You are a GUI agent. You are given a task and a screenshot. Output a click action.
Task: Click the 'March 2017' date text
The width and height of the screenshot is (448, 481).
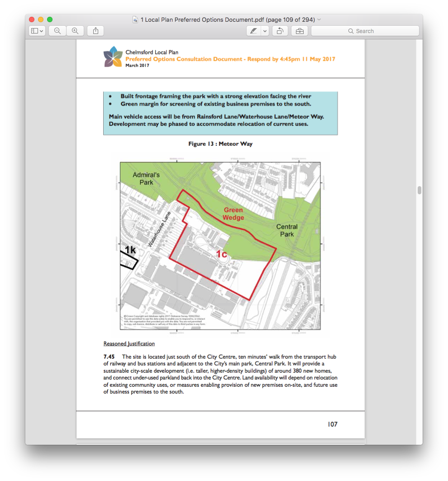(x=137, y=65)
